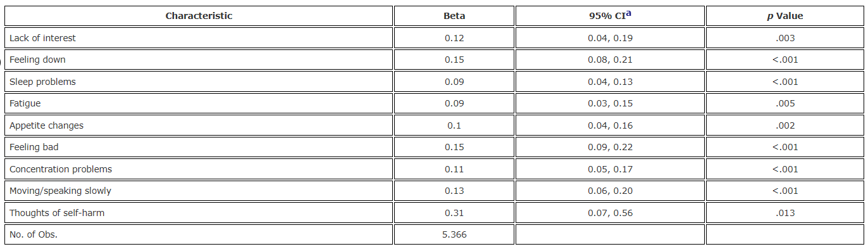The image size is (868, 249).
Task: Click the 0.31 beta value
Action: click(x=454, y=213)
